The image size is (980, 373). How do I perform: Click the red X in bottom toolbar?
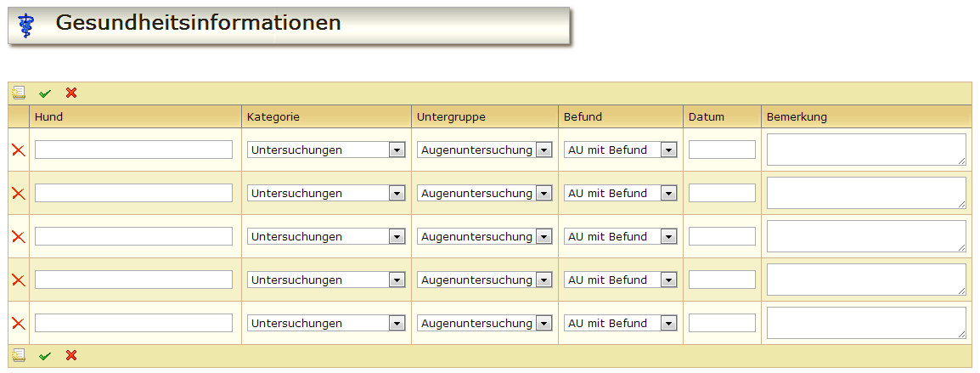[x=71, y=355]
